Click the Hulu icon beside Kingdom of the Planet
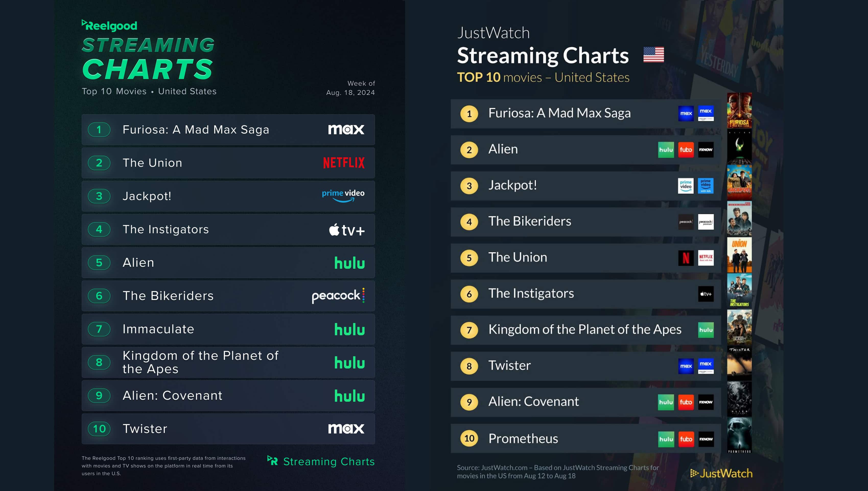 click(706, 330)
